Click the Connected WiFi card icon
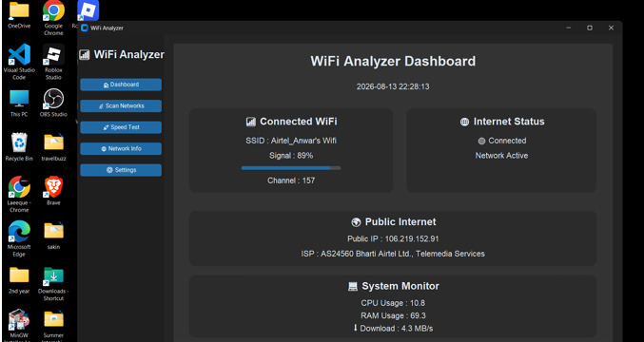Viewport: 644px width, 342px height. [250, 122]
